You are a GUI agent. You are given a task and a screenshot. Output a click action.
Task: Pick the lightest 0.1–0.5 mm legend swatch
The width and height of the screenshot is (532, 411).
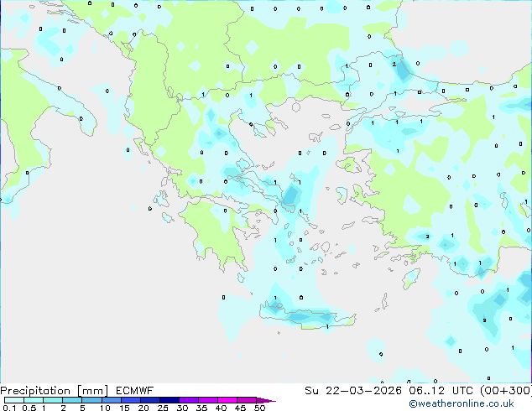coord(14,400)
